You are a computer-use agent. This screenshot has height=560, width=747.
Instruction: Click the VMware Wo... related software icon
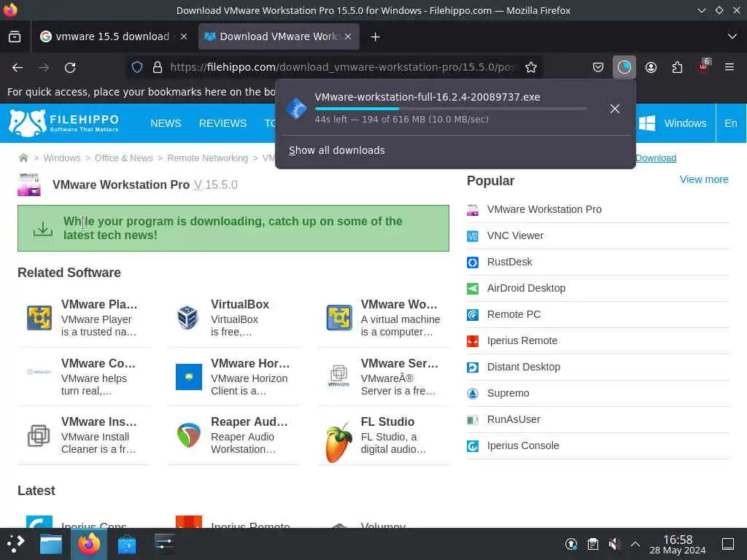pos(339,318)
